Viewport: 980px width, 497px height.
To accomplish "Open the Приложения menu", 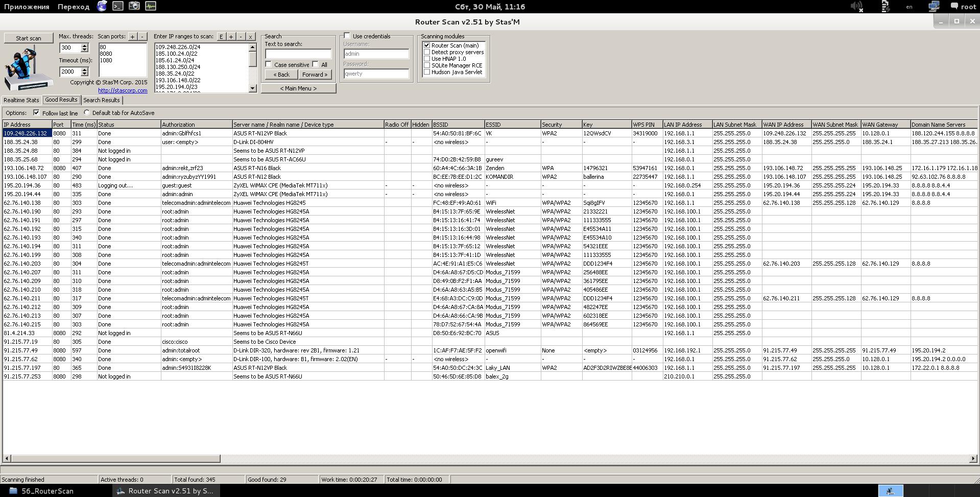I will [27, 7].
